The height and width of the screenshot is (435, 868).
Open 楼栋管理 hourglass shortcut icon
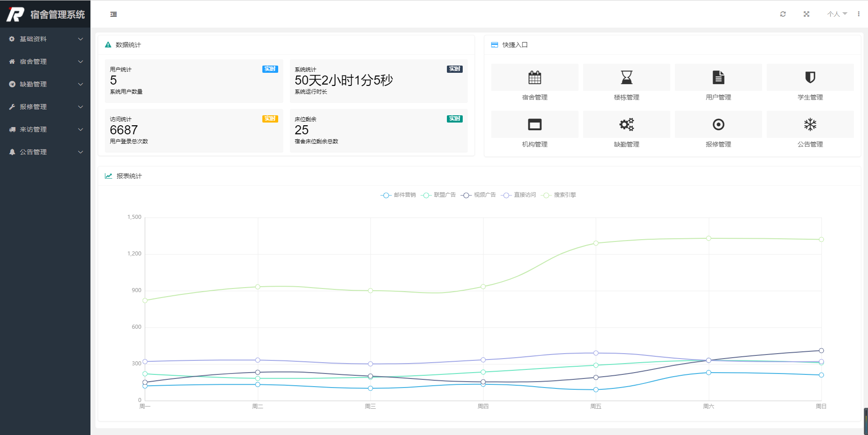626,77
